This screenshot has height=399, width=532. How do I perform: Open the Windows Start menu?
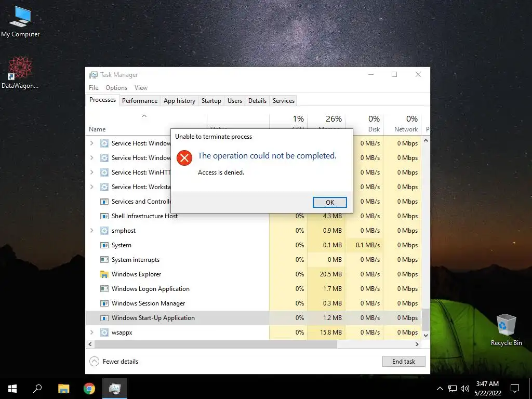tap(12, 389)
